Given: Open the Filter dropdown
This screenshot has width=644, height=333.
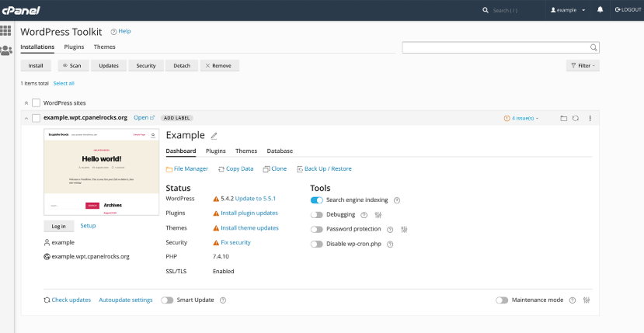Looking at the screenshot, I should point(583,66).
